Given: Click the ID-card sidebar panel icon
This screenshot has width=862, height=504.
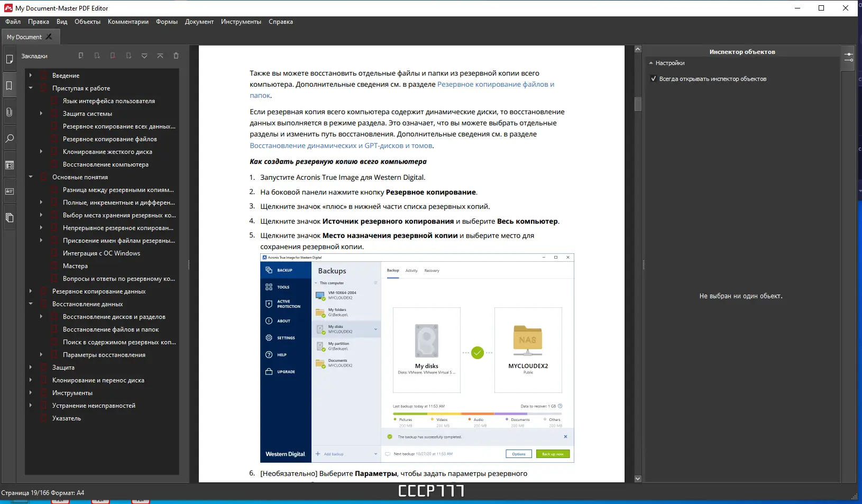Looking at the screenshot, I should point(9,191).
